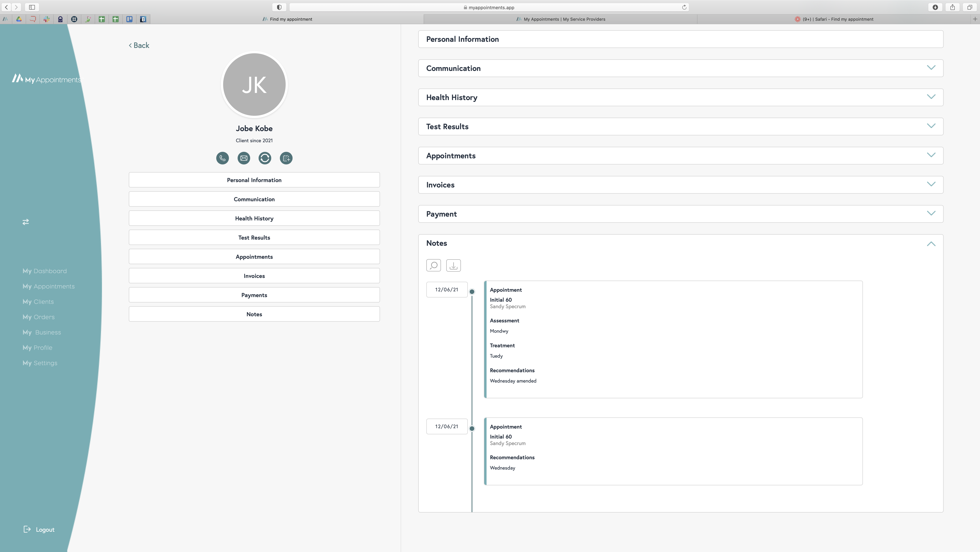This screenshot has width=980, height=552.
Task: Click the sidebar swap arrows icon
Action: coord(25,222)
